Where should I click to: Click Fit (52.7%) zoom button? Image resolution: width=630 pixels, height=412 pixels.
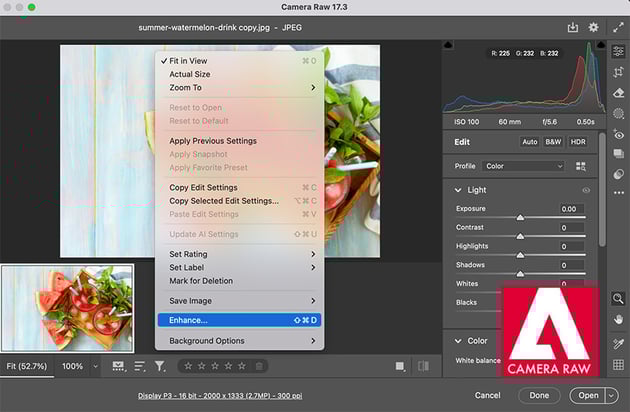point(27,366)
